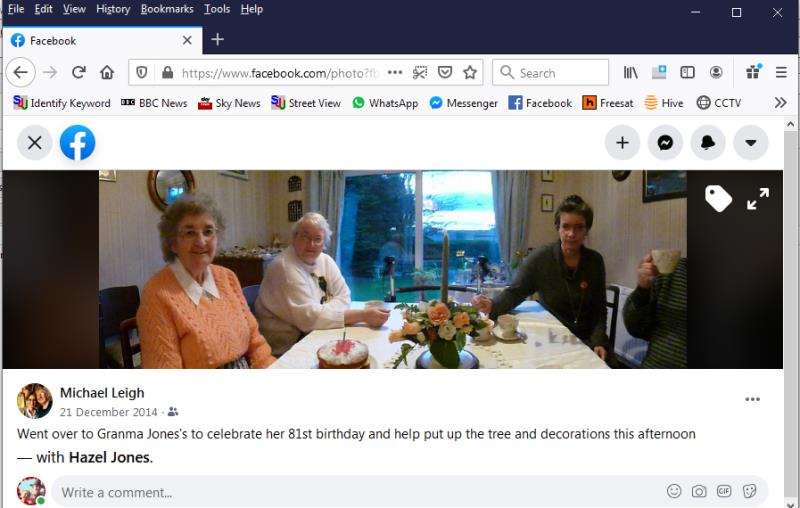Open the History menu
The width and height of the screenshot is (800, 508).
coord(112,9)
